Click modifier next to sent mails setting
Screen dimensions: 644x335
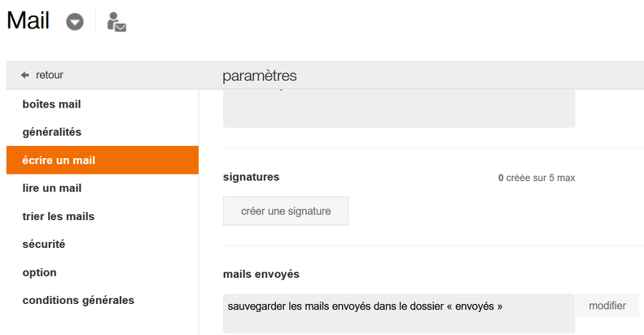(x=607, y=306)
